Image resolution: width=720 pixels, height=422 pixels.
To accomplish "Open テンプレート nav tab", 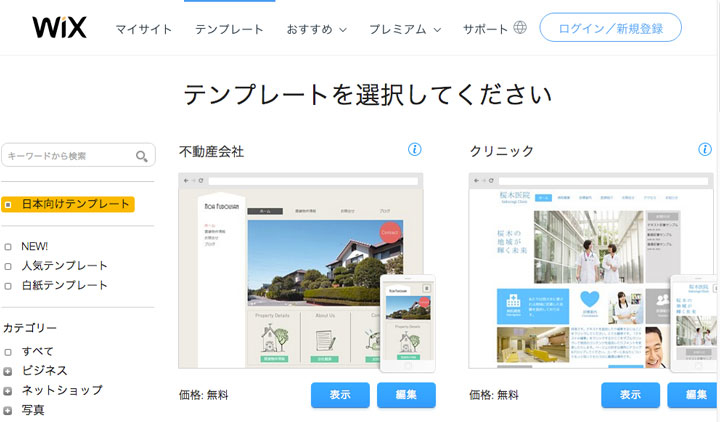I will tap(229, 29).
